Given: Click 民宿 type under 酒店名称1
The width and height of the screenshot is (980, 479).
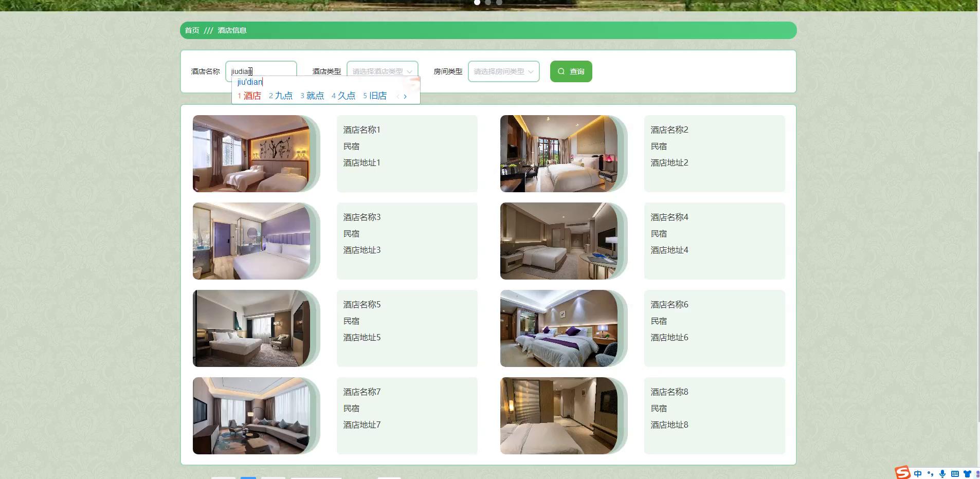Looking at the screenshot, I should pyautogui.click(x=351, y=146).
